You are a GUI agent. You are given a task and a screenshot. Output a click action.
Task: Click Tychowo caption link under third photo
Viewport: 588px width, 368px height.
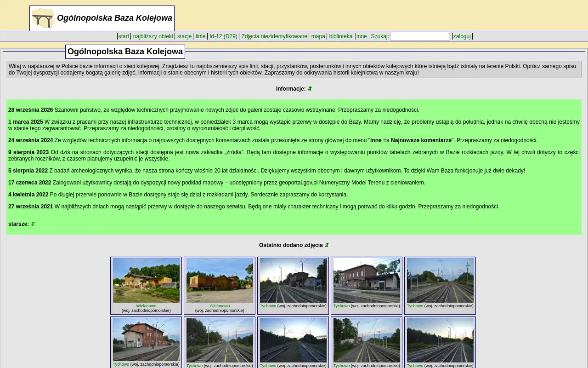coord(268,306)
